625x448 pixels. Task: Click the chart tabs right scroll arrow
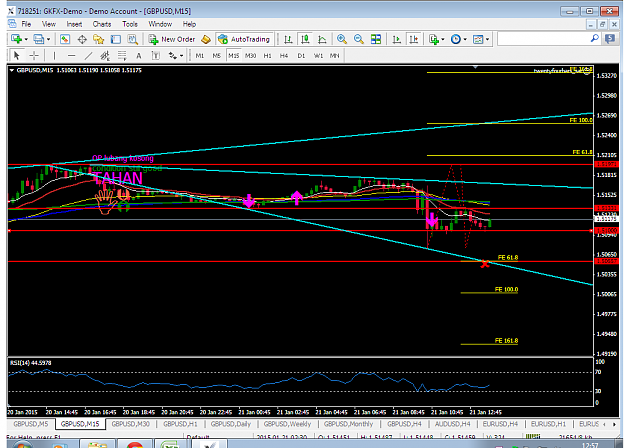coord(614,424)
